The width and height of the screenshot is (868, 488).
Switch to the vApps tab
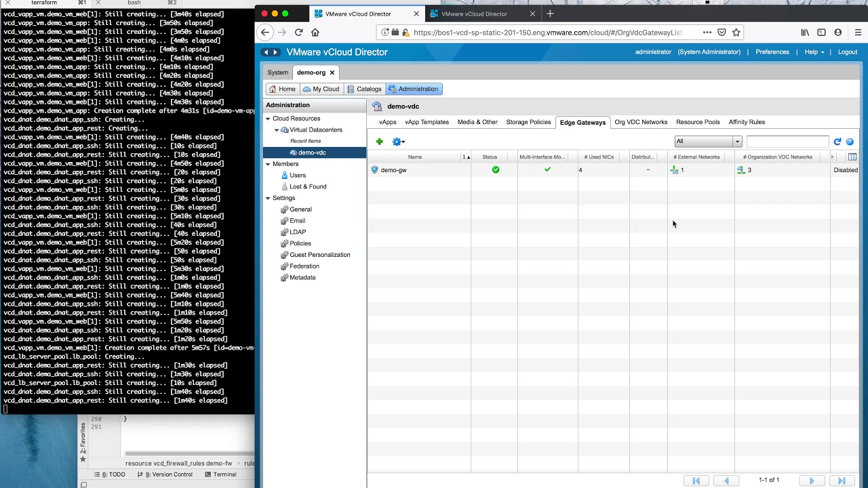(x=388, y=122)
